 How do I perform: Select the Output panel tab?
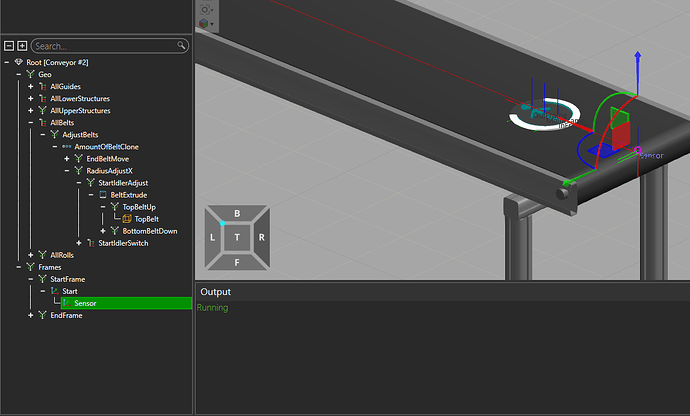216,292
